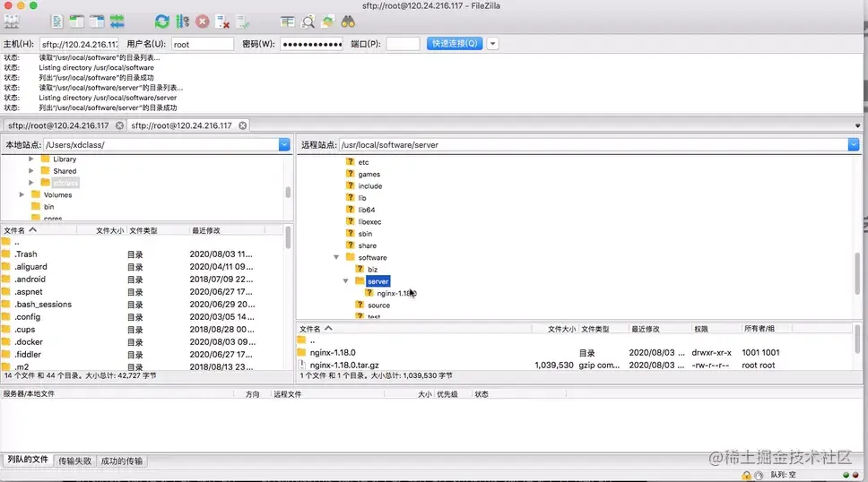Image resolution: width=868 pixels, height=482 pixels.
Task: Click the host 主机 input field
Action: point(80,44)
